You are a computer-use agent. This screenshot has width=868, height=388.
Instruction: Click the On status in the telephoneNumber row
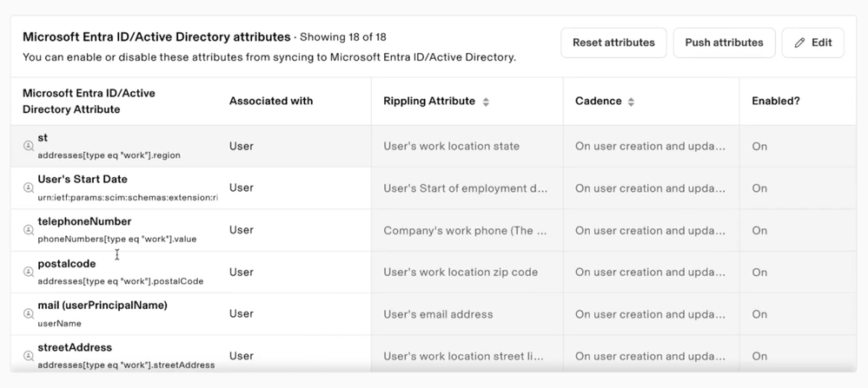(x=759, y=231)
